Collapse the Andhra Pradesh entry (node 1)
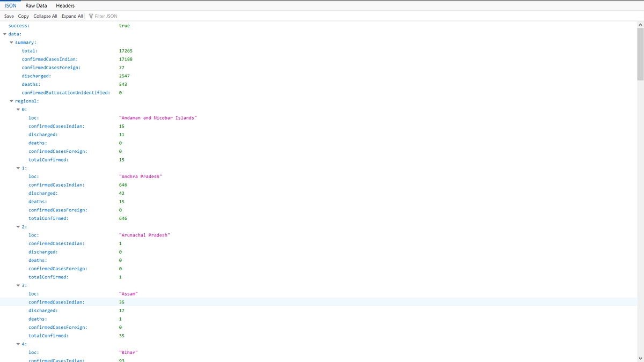 coord(18,168)
